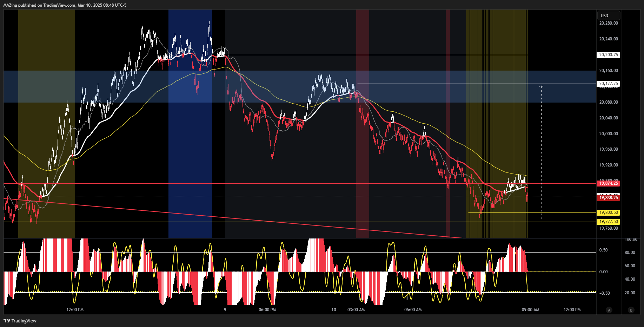The height and width of the screenshot is (327, 644).
Task: Click the 19,760.00 price axis value
Action: pyautogui.click(x=609, y=228)
